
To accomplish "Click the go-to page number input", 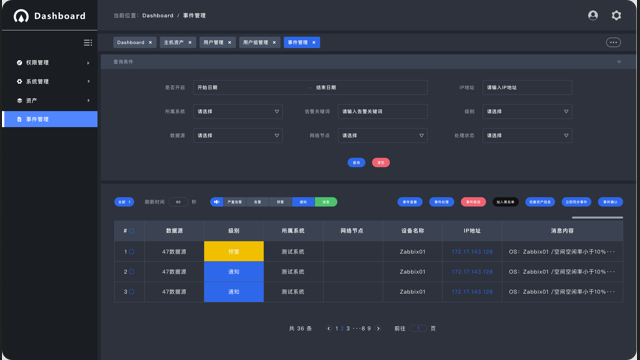I will (418, 329).
